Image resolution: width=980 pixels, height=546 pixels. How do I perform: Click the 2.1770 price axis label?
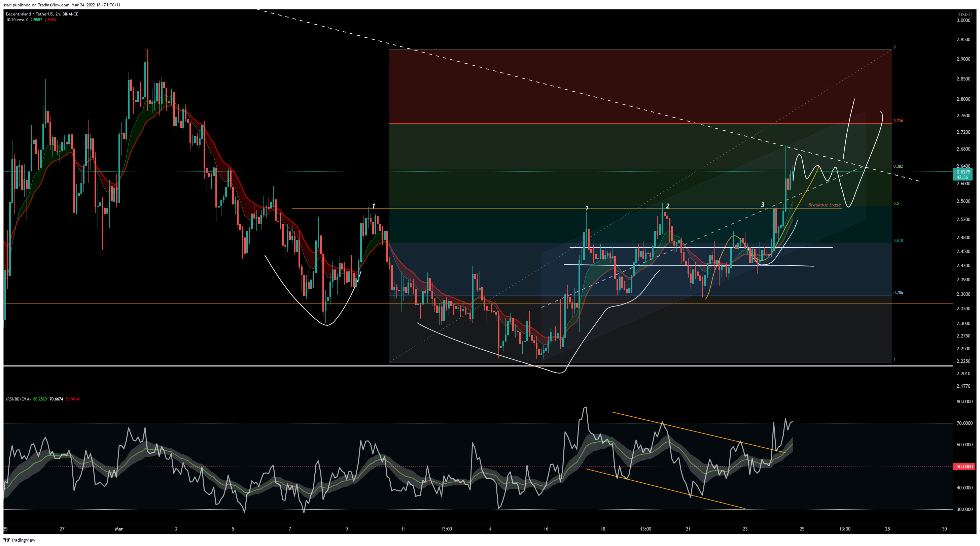(x=963, y=386)
